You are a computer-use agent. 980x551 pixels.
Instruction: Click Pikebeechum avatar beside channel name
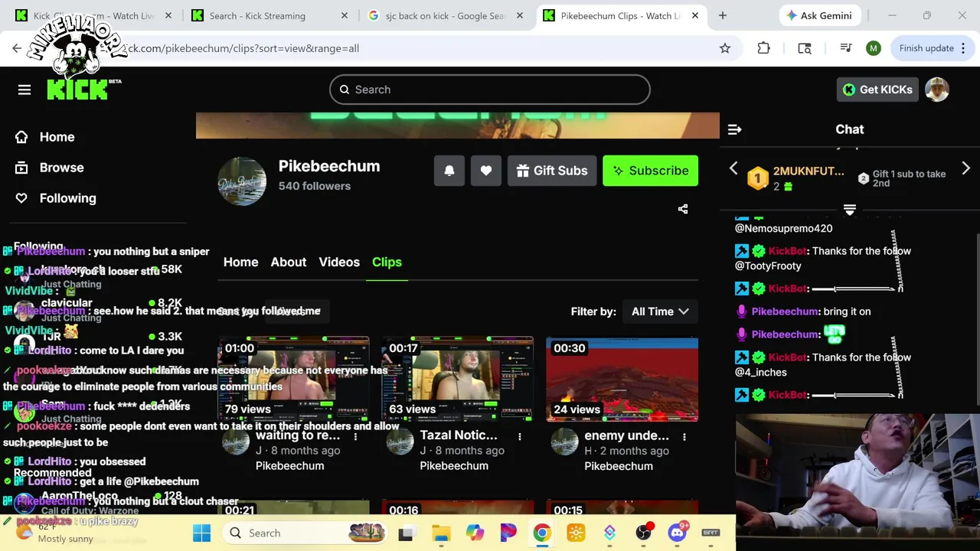coord(242,181)
